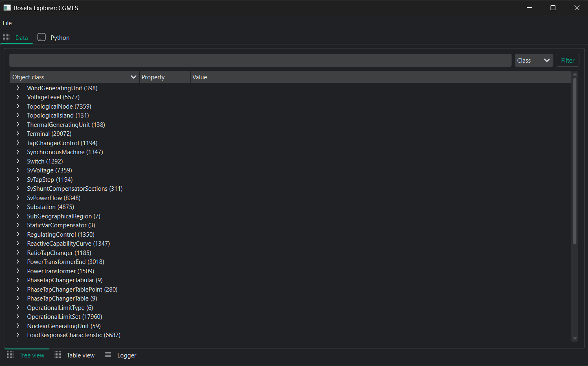Click the Roseta Explorer icon in the title bar
The width and height of the screenshot is (588, 366).
click(x=8, y=7)
